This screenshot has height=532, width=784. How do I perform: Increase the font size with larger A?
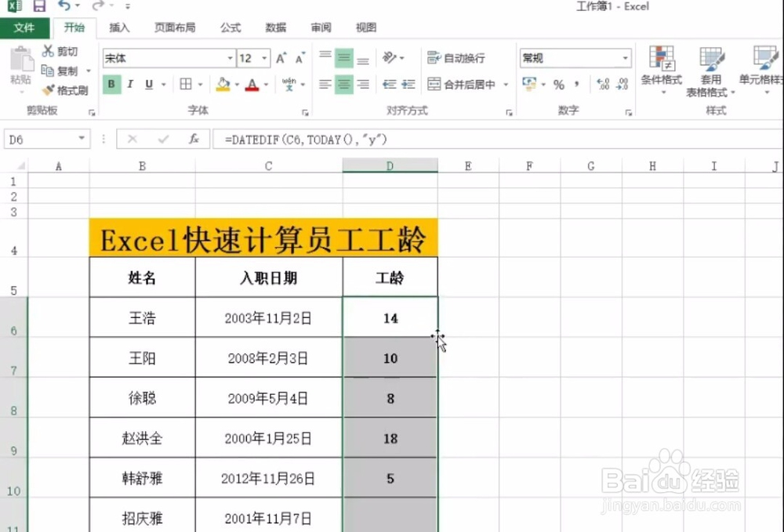click(x=281, y=59)
